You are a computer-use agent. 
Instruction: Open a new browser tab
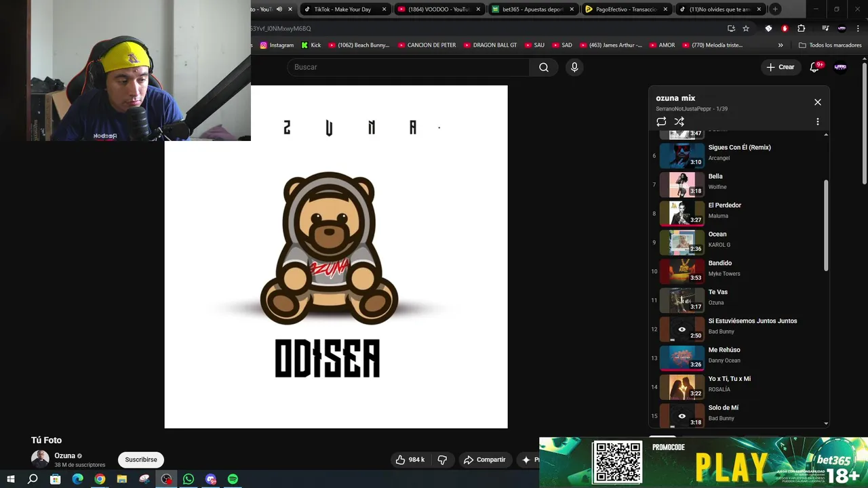(x=775, y=9)
